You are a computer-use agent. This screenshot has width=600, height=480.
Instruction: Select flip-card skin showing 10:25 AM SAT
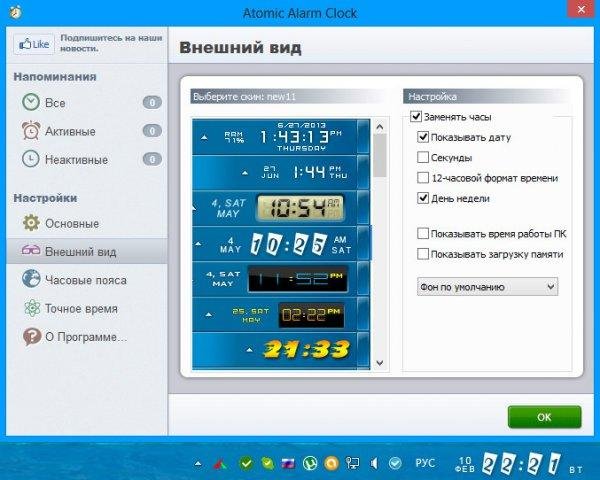[x=280, y=243]
